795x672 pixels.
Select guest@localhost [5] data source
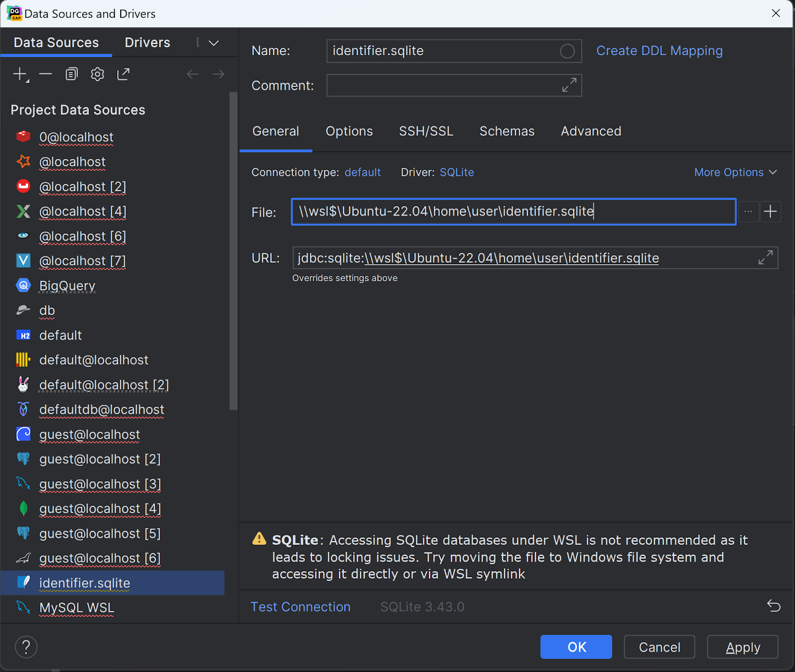(x=112, y=533)
